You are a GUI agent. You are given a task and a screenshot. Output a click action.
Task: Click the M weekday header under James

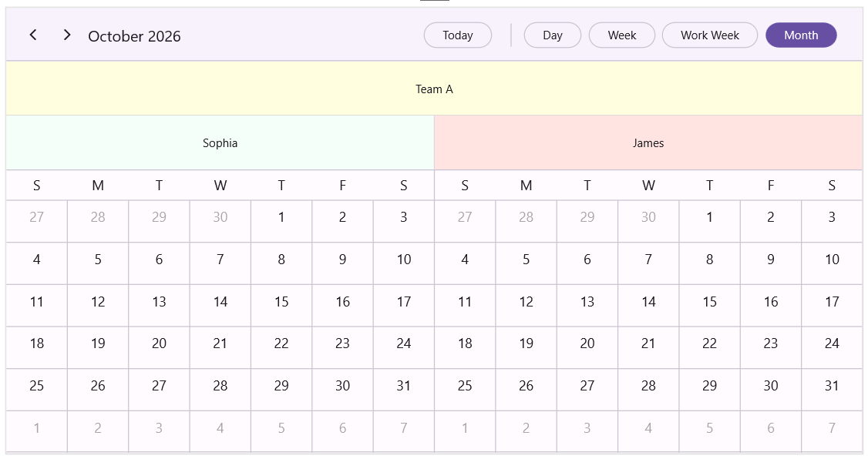(x=526, y=186)
